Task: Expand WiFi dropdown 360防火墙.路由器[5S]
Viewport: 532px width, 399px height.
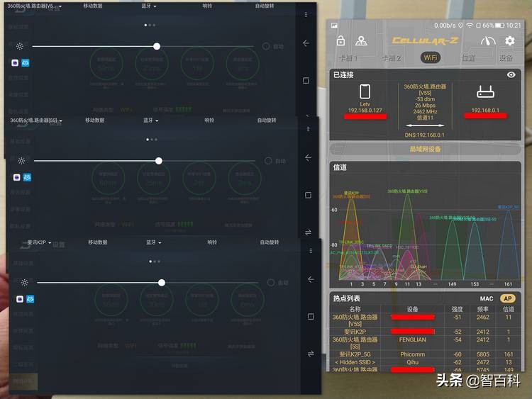Action: (36, 120)
